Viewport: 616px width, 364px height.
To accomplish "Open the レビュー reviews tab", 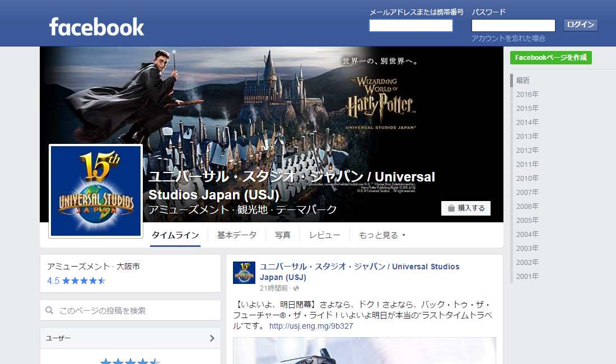I will (324, 235).
